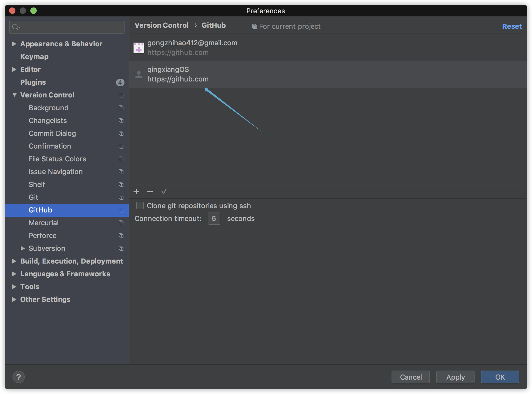The width and height of the screenshot is (532, 394).
Task: Click the Reset link
Action: (512, 26)
